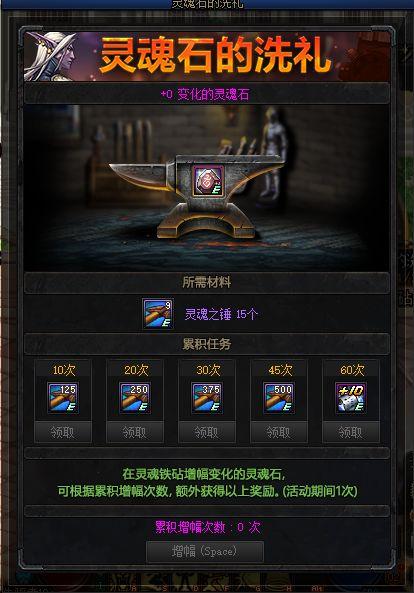
Task: Claim the 60次 reward with 领取
Action: click(x=350, y=432)
